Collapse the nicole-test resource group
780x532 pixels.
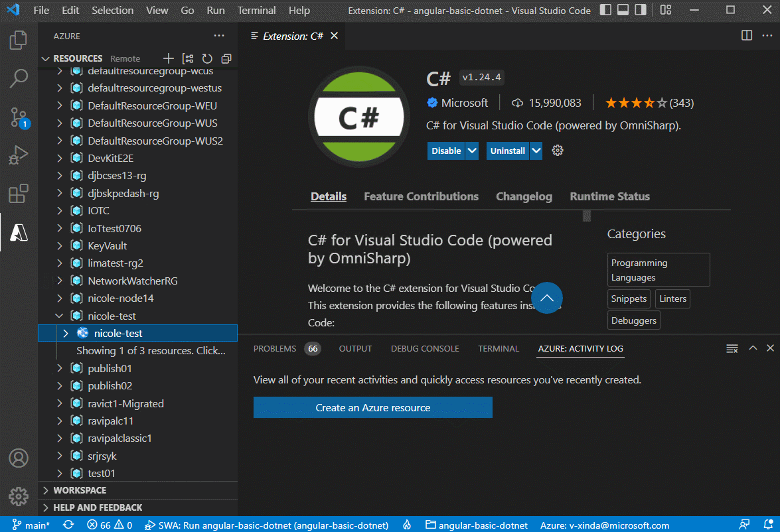[59, 316]
